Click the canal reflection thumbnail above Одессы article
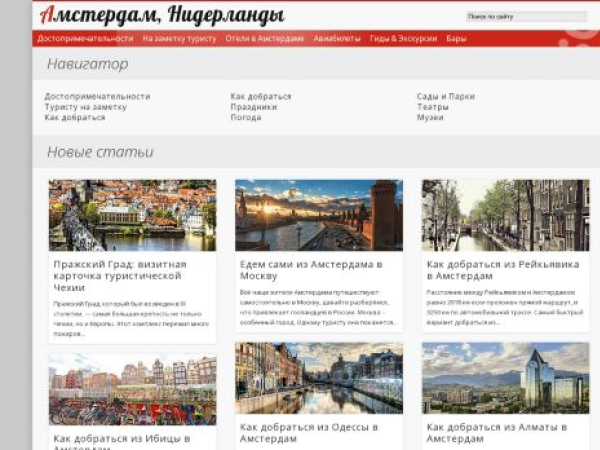 (x=319, y=378)
